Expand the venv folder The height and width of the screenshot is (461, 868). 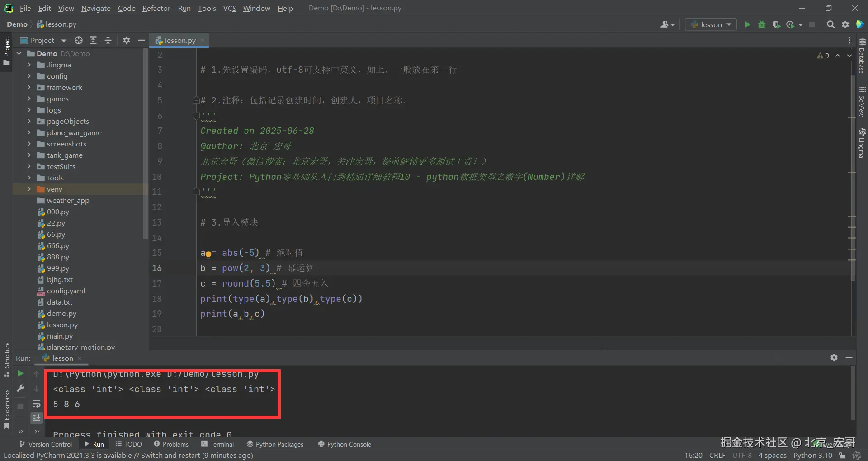[29, 189]
